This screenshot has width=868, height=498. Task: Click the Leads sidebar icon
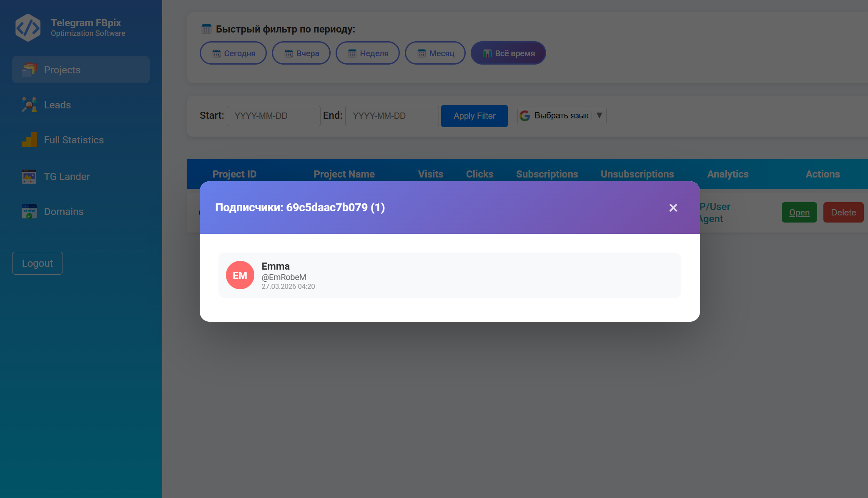[x=29, y=105]
